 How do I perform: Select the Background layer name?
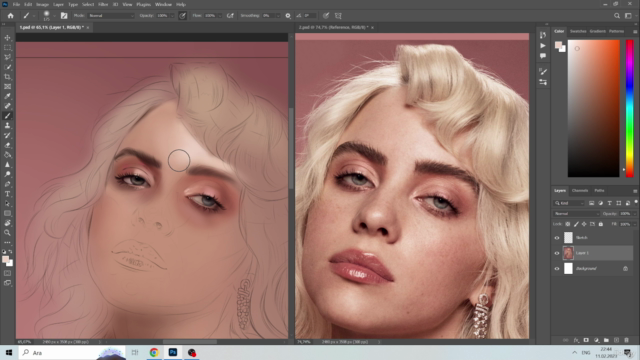click(x=586, y=269)
